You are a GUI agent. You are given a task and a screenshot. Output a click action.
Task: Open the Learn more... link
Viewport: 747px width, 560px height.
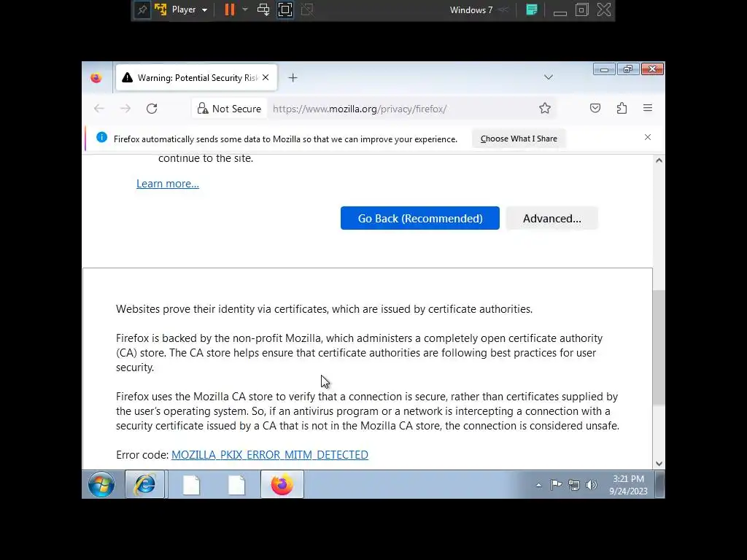168,184
